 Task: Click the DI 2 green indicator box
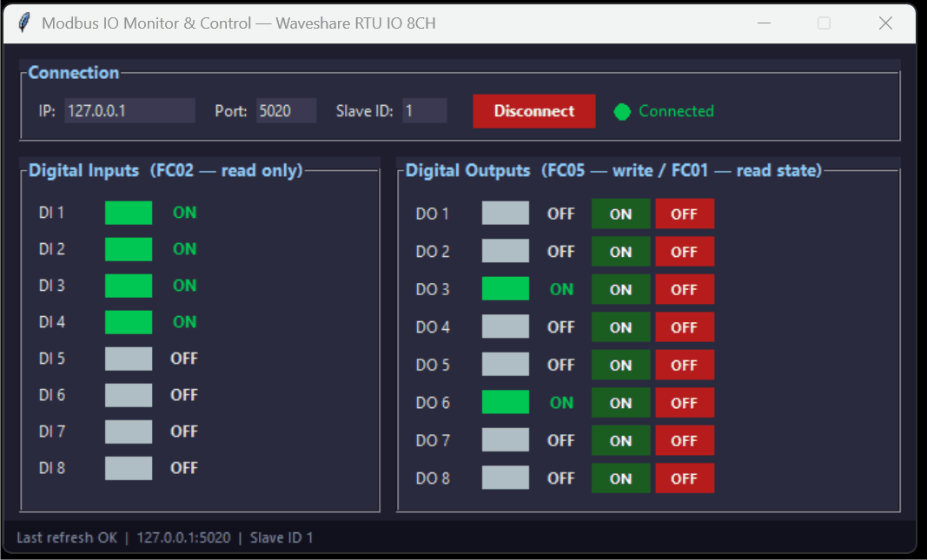(x=129, y=249)
